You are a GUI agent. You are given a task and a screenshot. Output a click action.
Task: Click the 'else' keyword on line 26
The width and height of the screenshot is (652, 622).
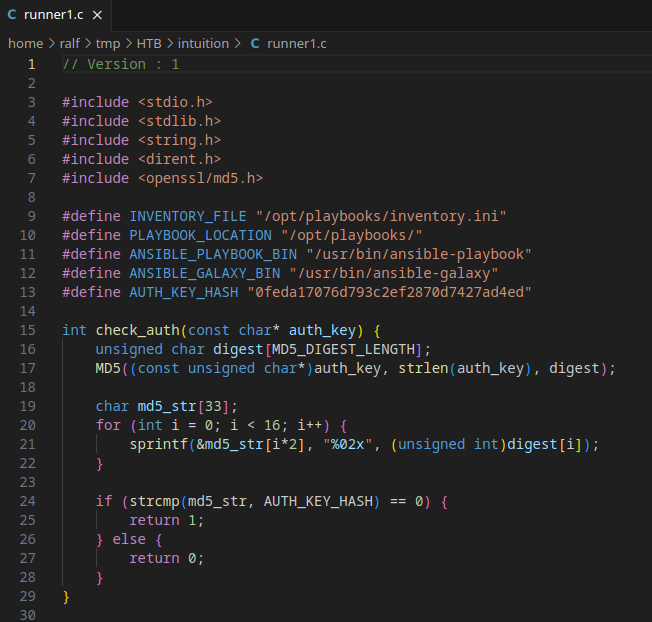(x=129, y=539)
